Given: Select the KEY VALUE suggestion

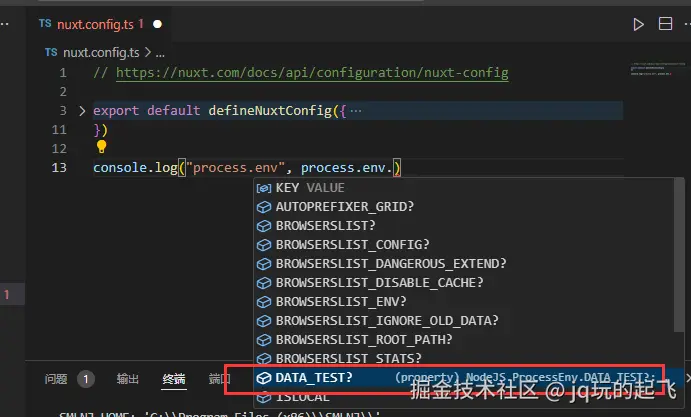Looking at the screenshot, I should coord(464,188).
